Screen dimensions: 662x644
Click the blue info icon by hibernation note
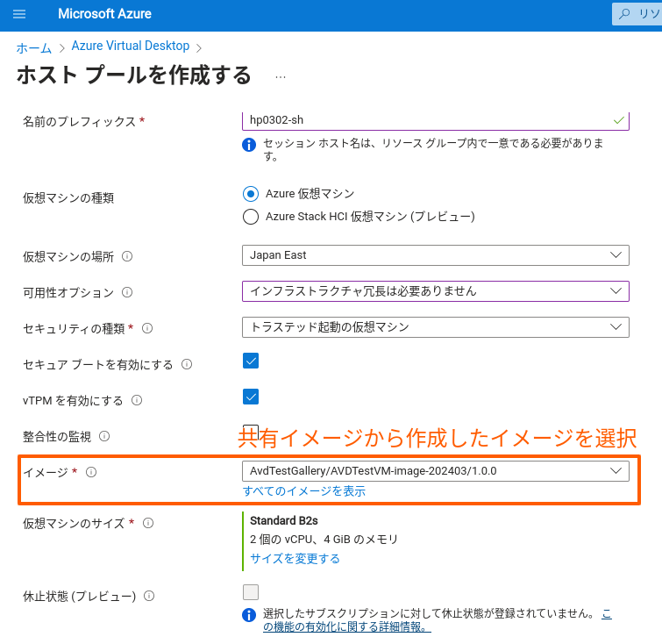[x=249, y=615]
